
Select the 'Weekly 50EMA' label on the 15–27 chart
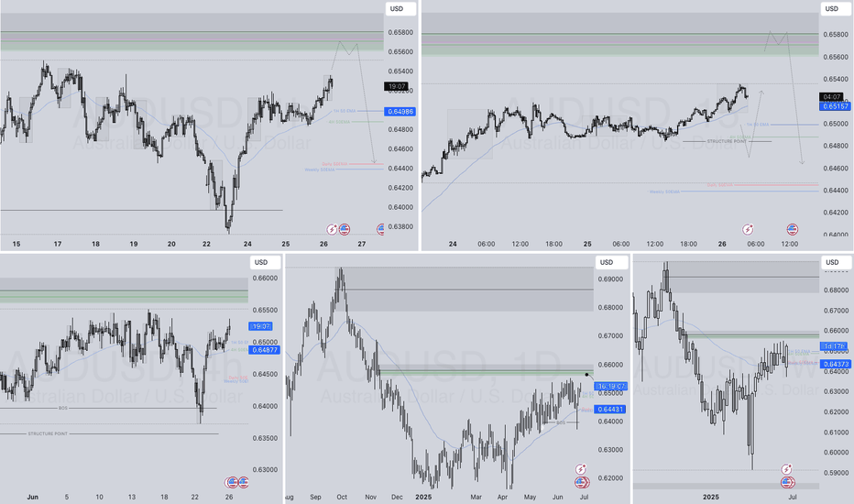coord(320,170)
